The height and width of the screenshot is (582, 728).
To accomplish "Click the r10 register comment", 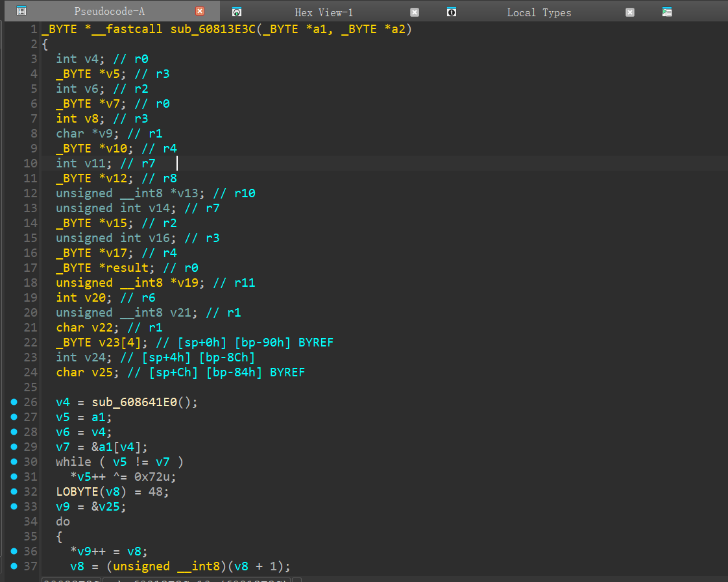I will pos(245,193).
